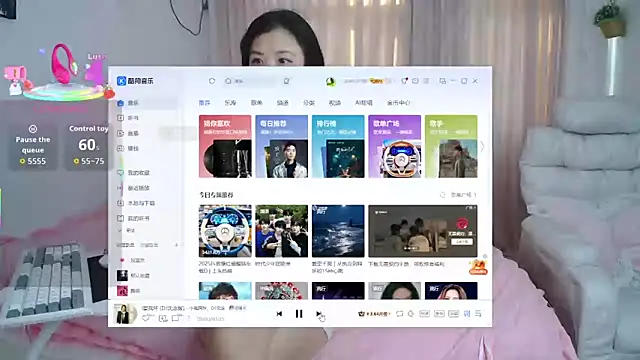Image resolution: width=640 pixels, height=360 pixels.
Task: Click the Kugou Music logo
Action: (135, 81)
